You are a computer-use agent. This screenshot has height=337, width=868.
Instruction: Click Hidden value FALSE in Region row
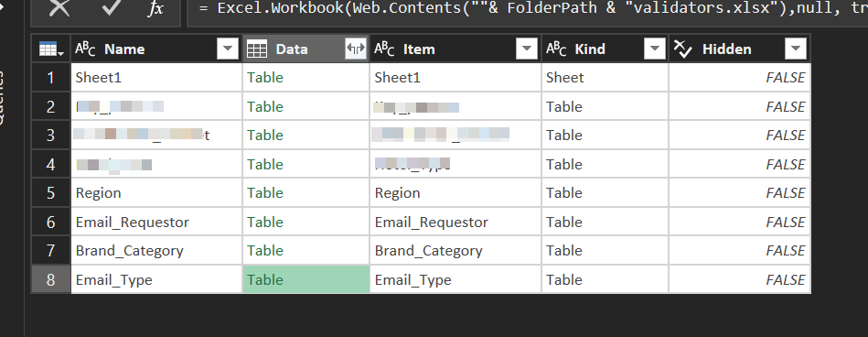pyautogui.click(x=786, y=193)
